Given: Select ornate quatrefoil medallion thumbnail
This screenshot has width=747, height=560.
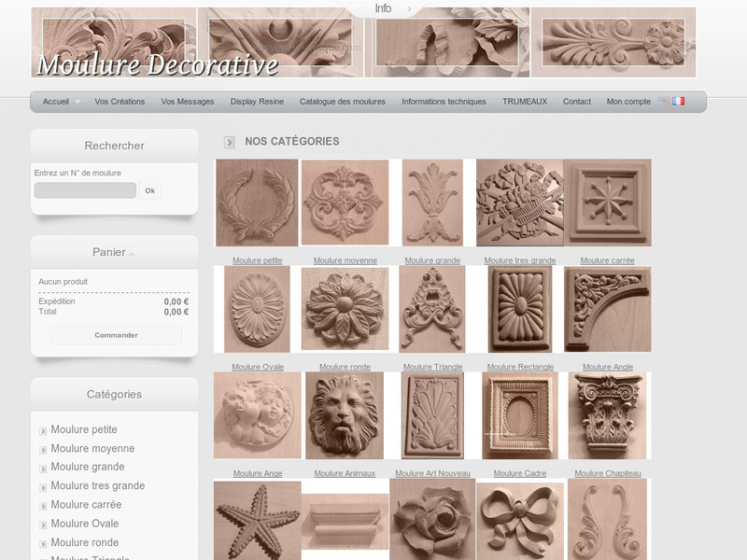Looking at the screenshot, I should click(x=345, y=203).
